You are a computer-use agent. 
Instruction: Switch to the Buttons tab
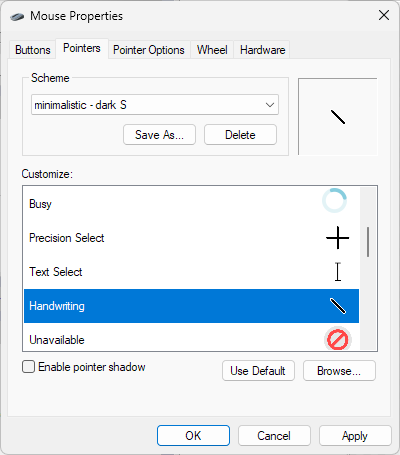tap(33, 50)
